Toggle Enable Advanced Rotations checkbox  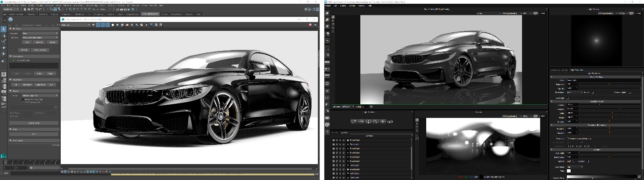click(x=568, y=138)
